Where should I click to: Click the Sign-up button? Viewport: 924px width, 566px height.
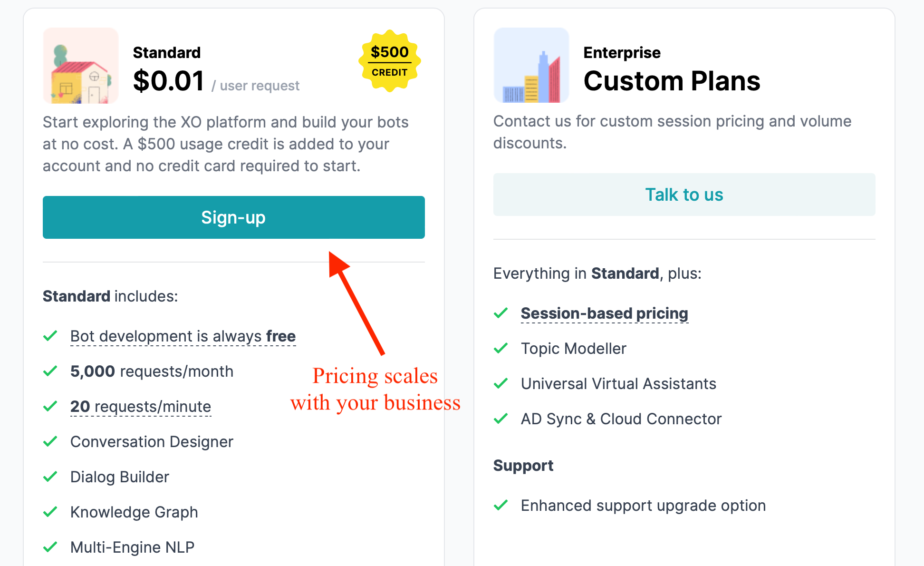[233, 217]
